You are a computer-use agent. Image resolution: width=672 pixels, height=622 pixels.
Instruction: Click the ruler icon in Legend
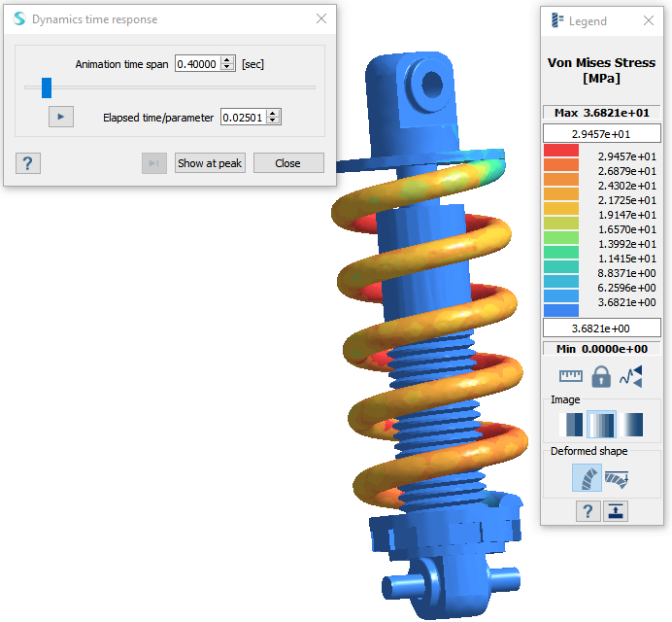pos(570,376)
